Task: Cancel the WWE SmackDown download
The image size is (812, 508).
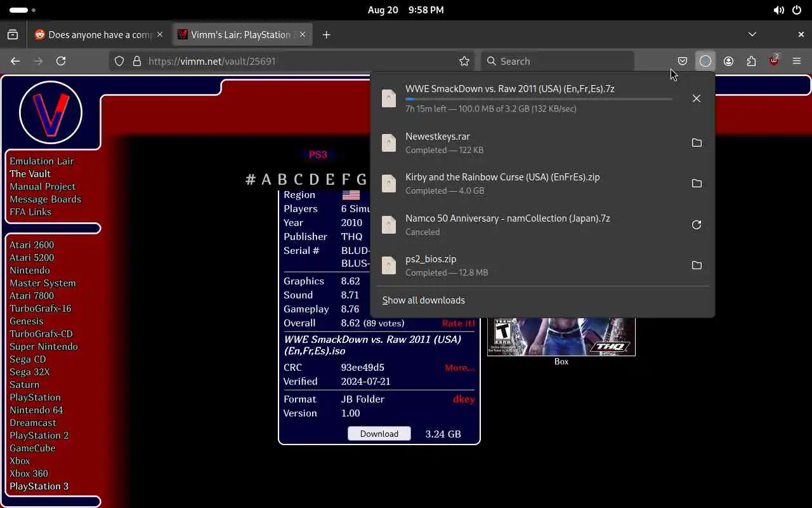Action: [697, 98]
